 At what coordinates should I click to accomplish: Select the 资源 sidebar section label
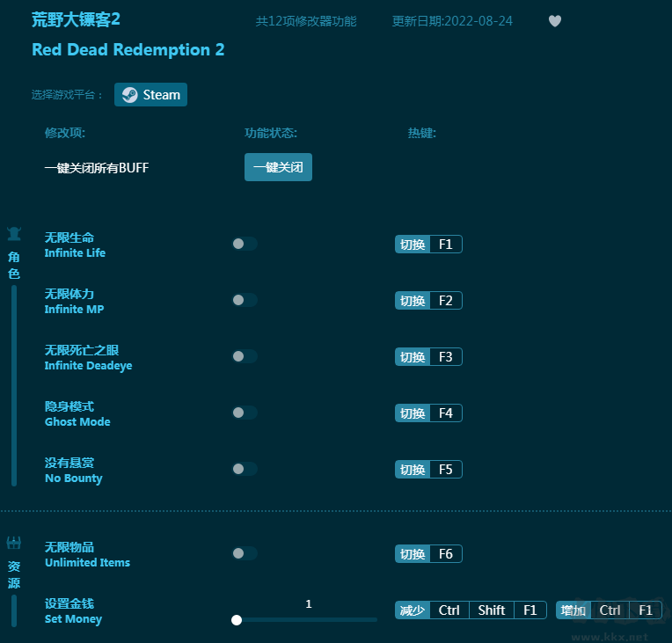(x=14, y=575)
